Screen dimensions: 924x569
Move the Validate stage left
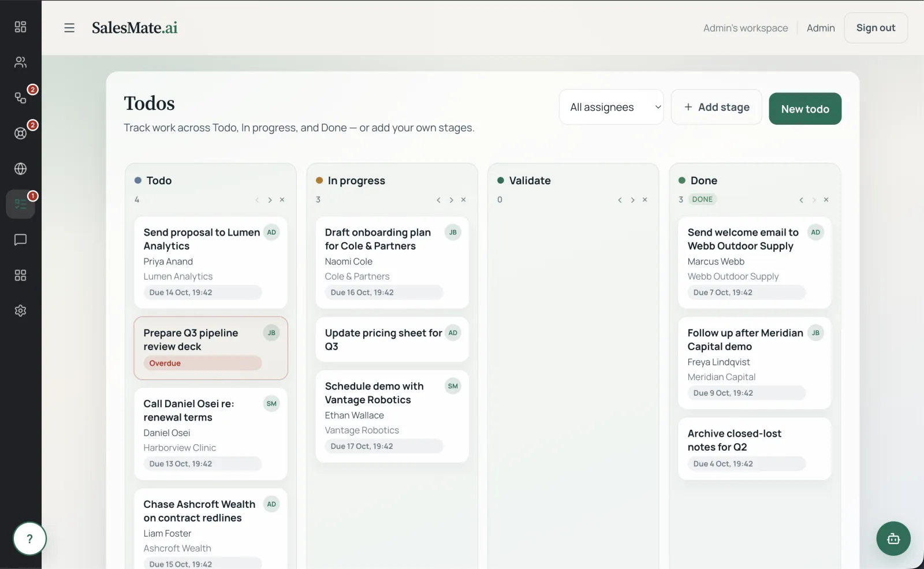coord(620,200)
